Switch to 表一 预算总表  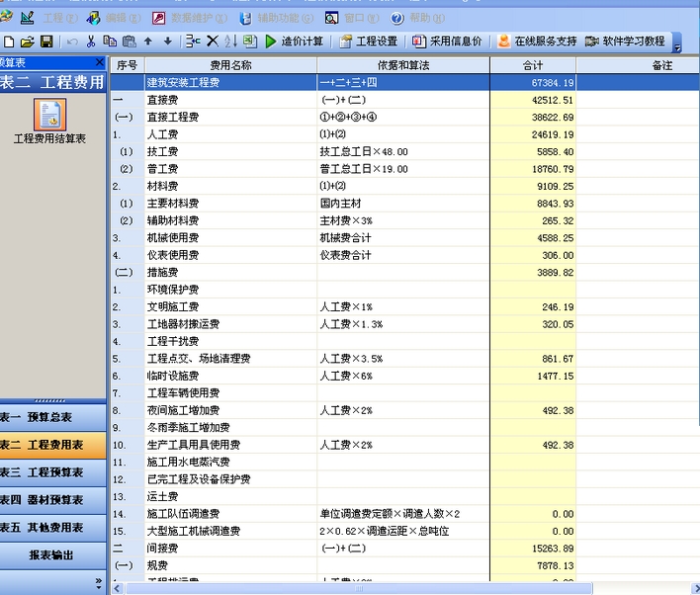point(52,417)
